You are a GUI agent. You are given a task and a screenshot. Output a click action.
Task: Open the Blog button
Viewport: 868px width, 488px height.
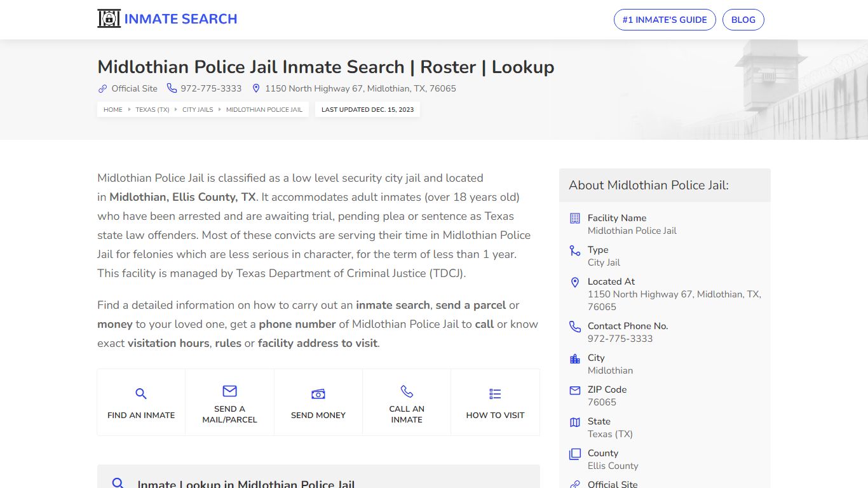click(743, 20)
